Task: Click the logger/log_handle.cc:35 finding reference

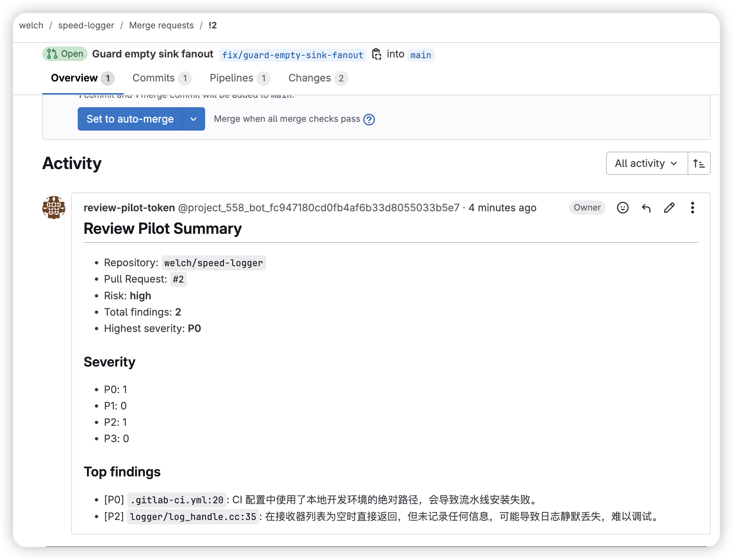Action: pyautogui.click(x=193, y=517)
